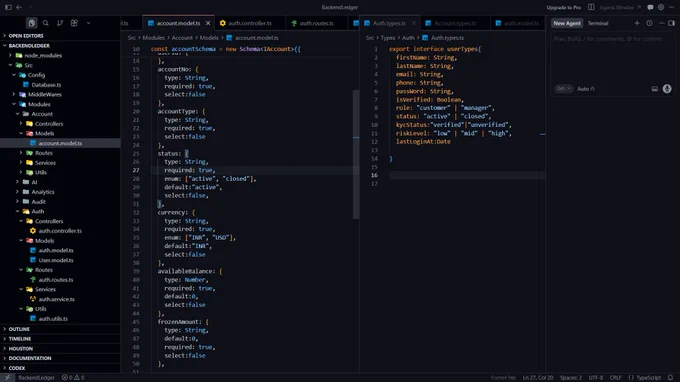Expand the Analytics folder

point(42,192)
